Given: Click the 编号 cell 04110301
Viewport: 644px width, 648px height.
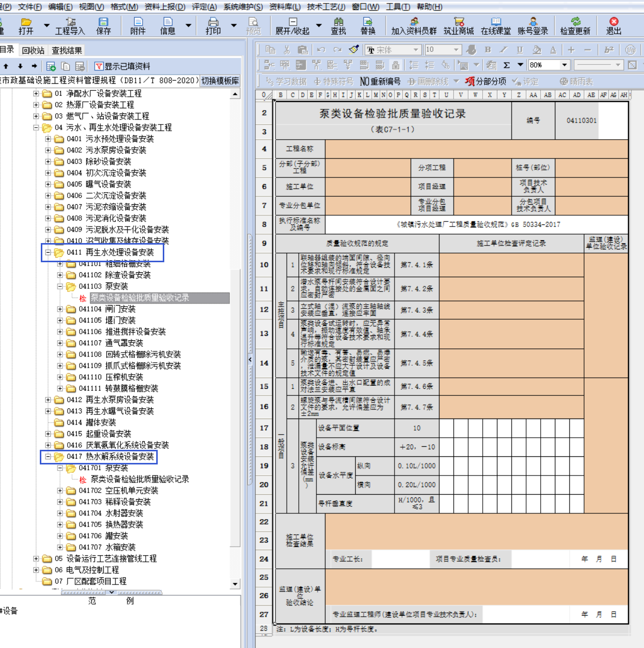Looking at the screenshot, I should [582, 121].
